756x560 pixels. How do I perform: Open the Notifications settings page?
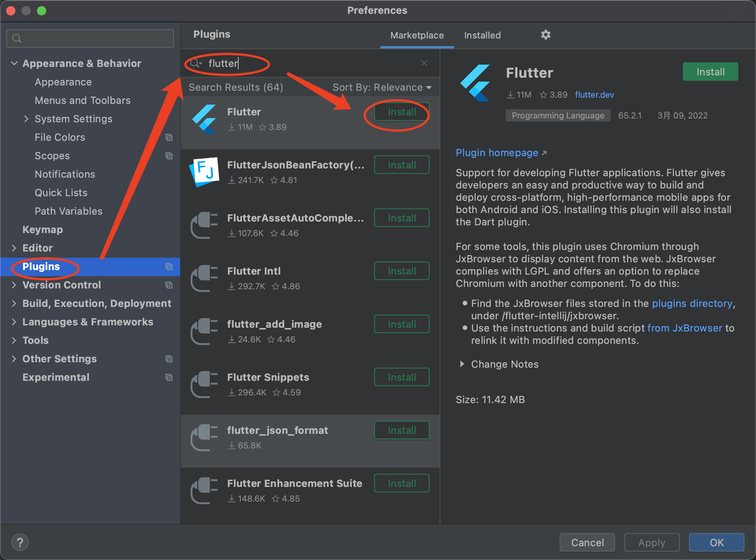pyautogui.click(x=65, y=174)
